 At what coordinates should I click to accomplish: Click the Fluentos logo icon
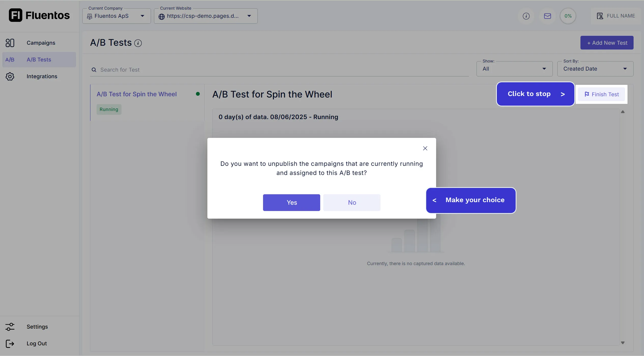pyautogui.click(x=15, y=15)
